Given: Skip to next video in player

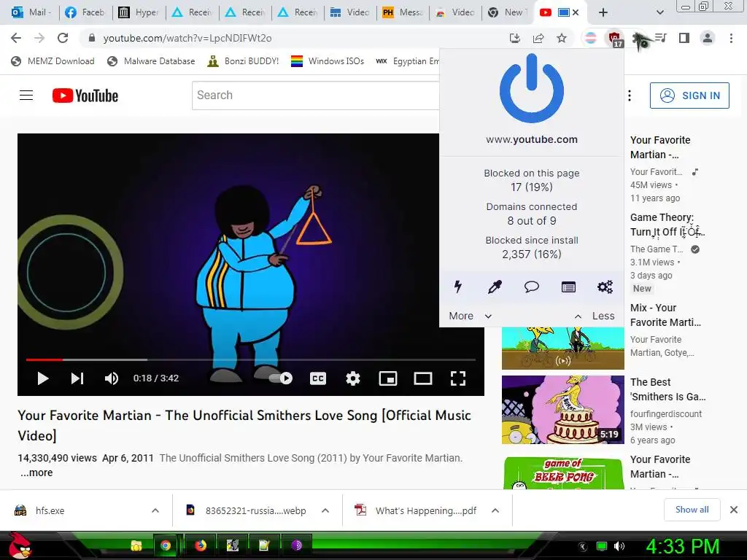Looking at the screenshot, I should 77,378.
